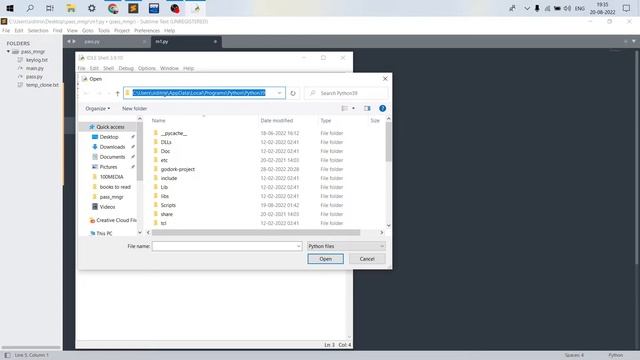Show hidden tray icons chevron

click(x=527, y=8)
